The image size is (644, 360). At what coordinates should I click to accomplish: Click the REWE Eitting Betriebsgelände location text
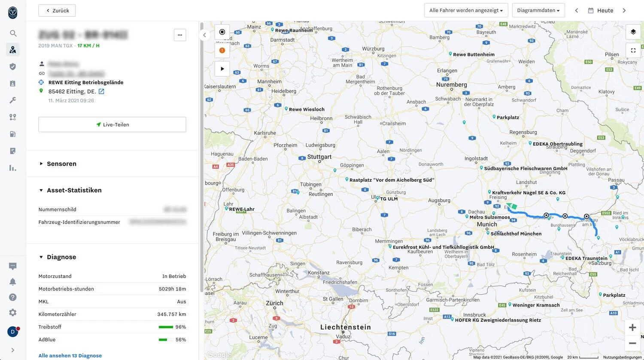86,82
